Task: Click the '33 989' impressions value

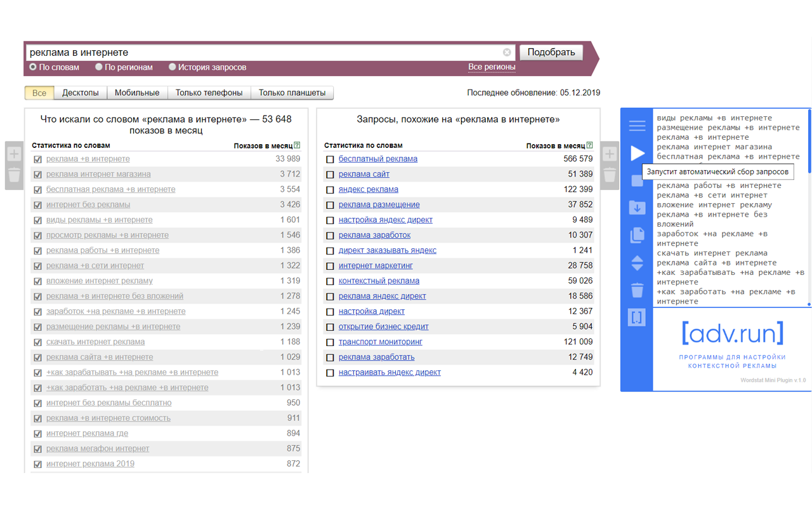Action: pos(288,159)
